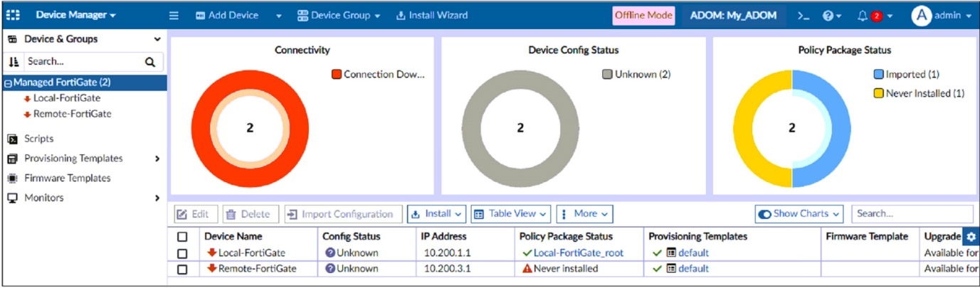Open the application grid icon

[13, 15]
